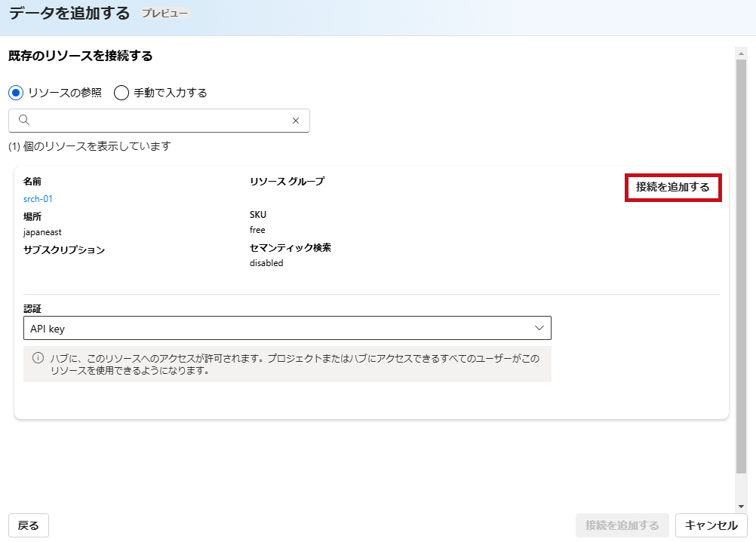Click the magnifier icon in search box
Image resolution: width=756 pixels, height=542 pixels.
point(23,121)
